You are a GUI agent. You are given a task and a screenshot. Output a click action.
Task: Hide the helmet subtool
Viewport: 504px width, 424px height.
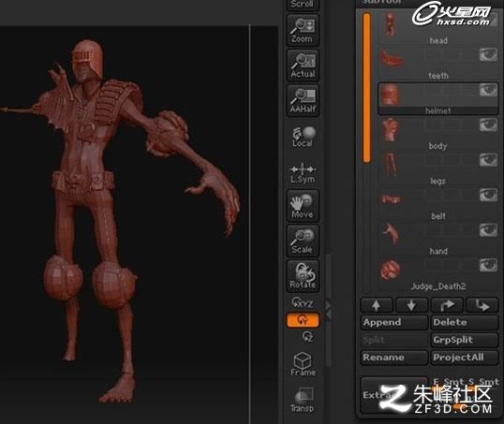point(488,90)
